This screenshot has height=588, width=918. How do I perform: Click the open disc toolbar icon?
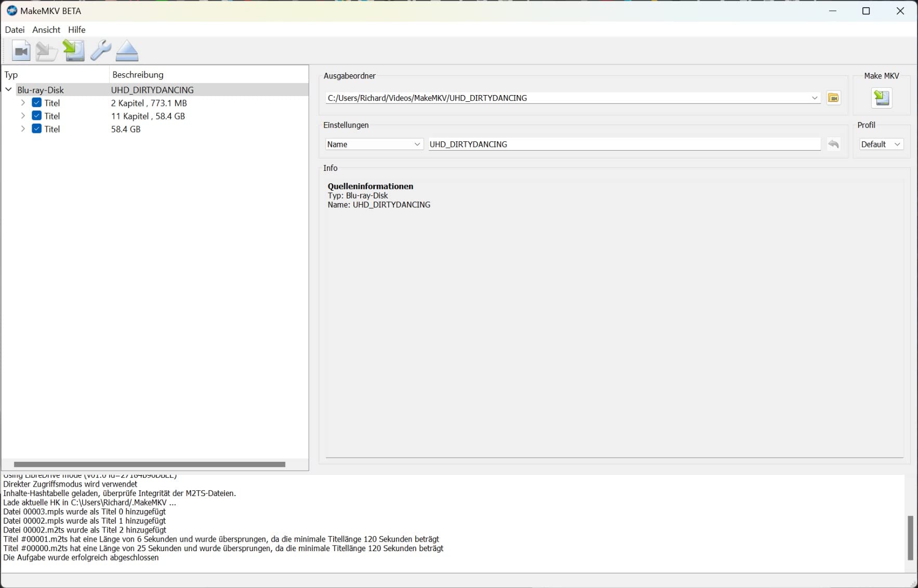click(x=47, y=50)
